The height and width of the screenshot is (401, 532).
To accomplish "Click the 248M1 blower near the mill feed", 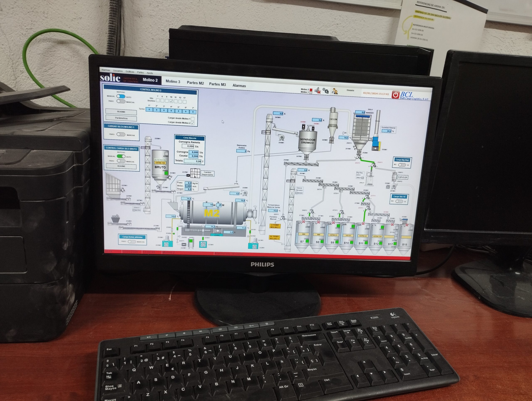I will (x=245, y=193).
